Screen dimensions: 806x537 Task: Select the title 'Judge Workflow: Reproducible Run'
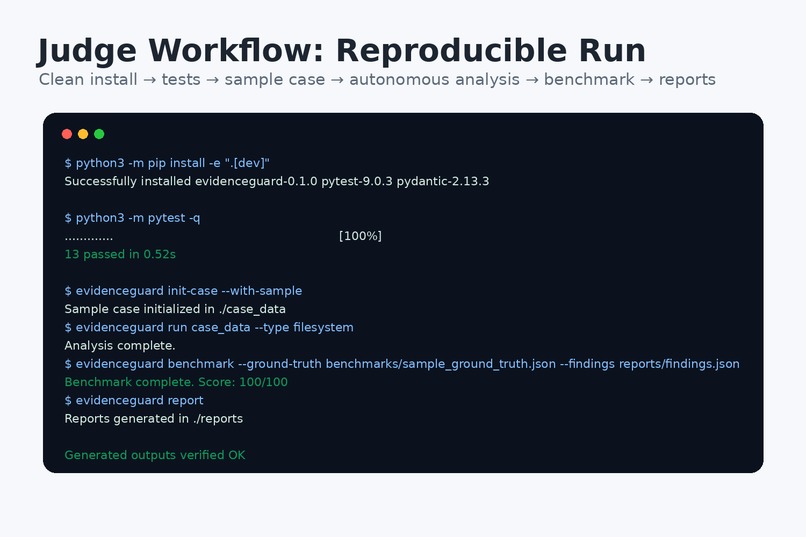coord(341,51)
